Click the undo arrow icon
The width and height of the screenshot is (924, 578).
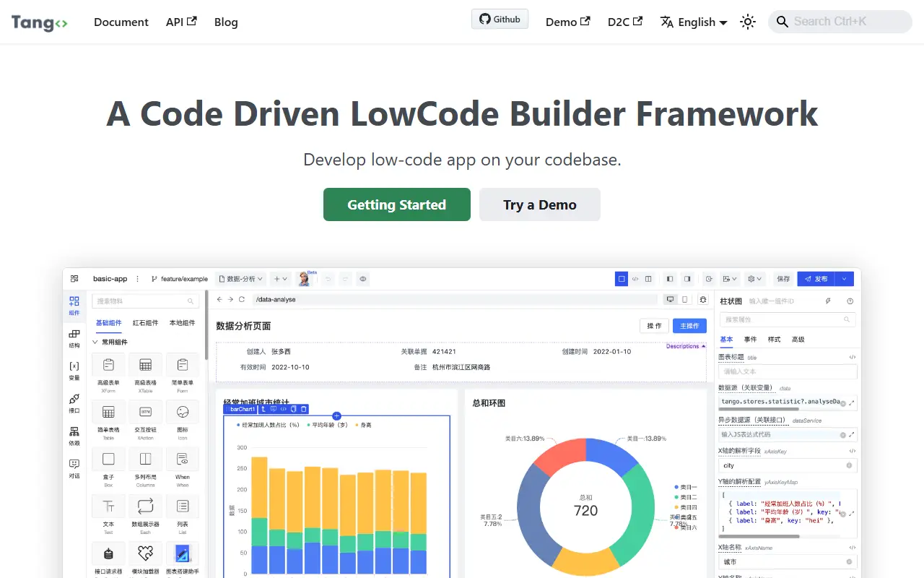coord(328,279)
